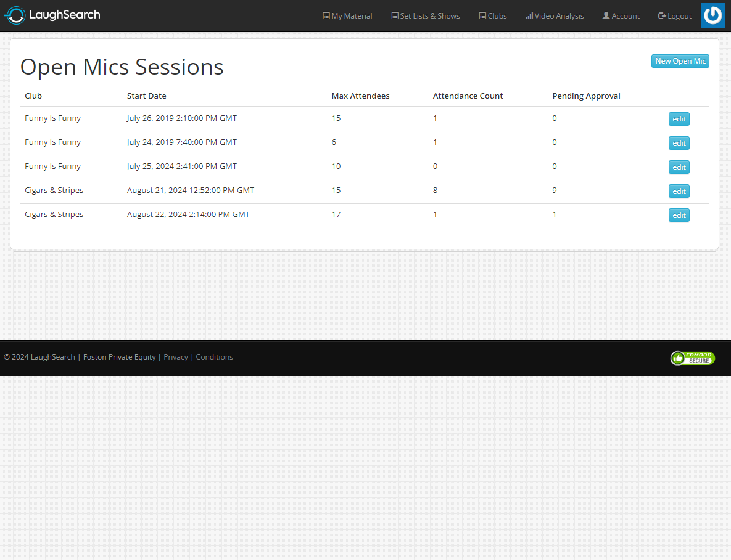Click max attendees value 17

336,215
